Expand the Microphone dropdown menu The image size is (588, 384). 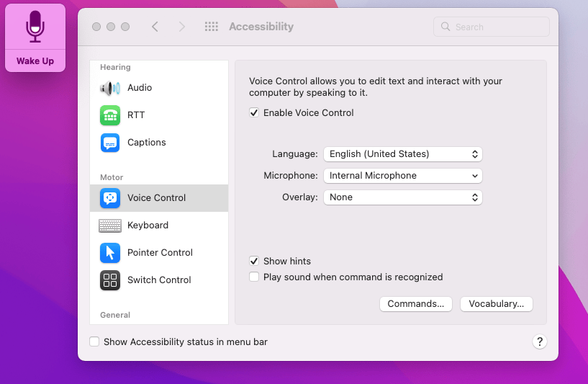(x=402, y=176)
